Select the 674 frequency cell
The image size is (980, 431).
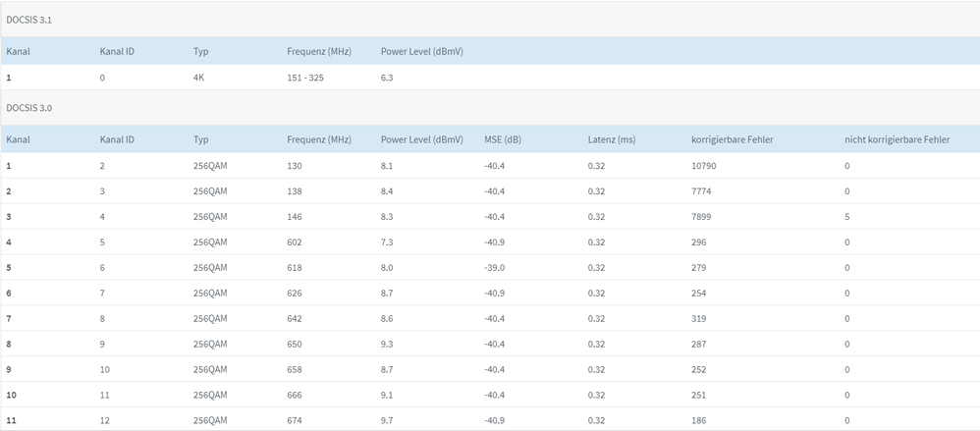tap(295, 421)
